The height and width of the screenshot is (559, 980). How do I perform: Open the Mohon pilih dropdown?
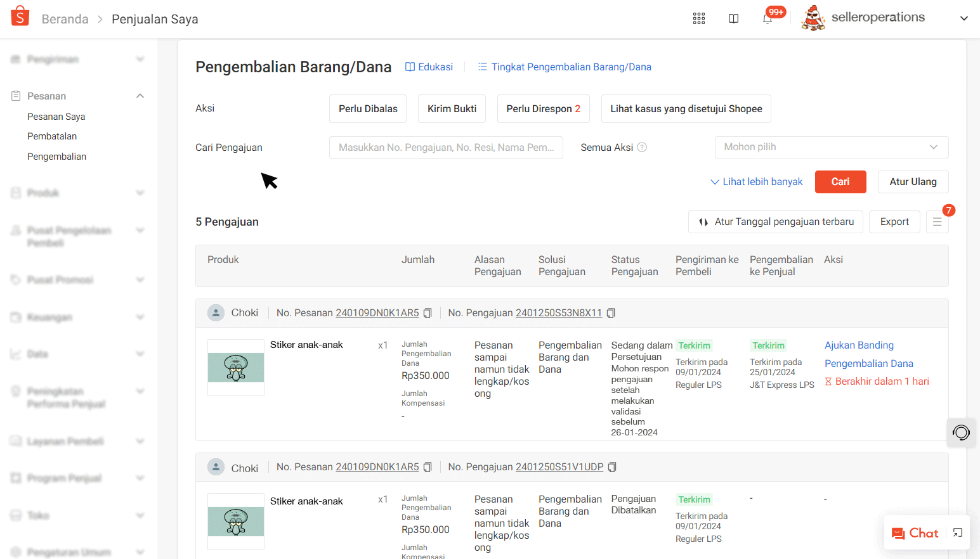click(831, 147)
